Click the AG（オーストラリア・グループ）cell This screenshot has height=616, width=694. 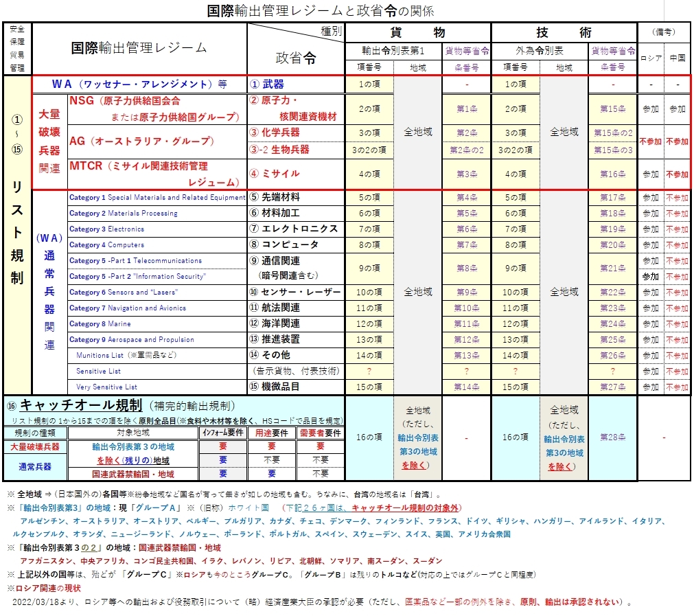[x=157, y=141]
